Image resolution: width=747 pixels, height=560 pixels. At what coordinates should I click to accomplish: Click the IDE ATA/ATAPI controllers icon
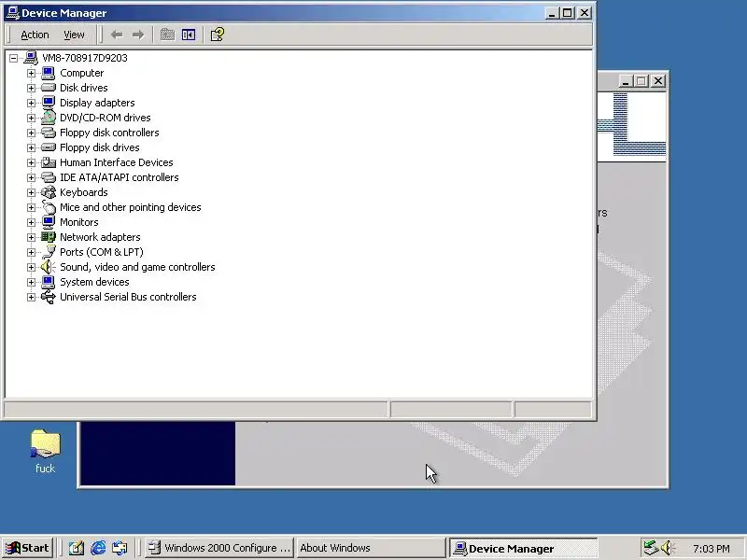pos(49,177)
